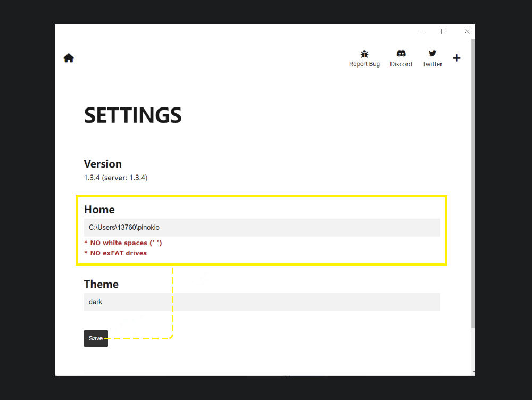Click the "Twitter" text label
The width and height of the screenshot is (532, 400).
click(x=433, y=64)
